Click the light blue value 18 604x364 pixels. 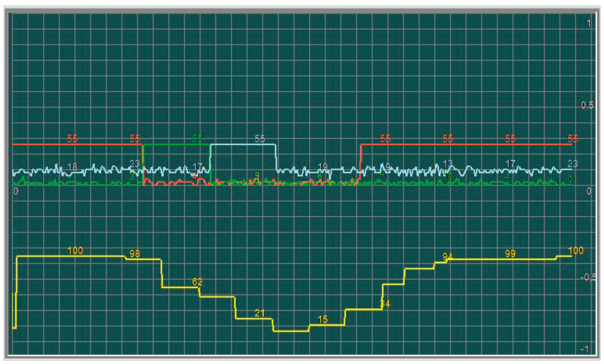click(72, 166)
